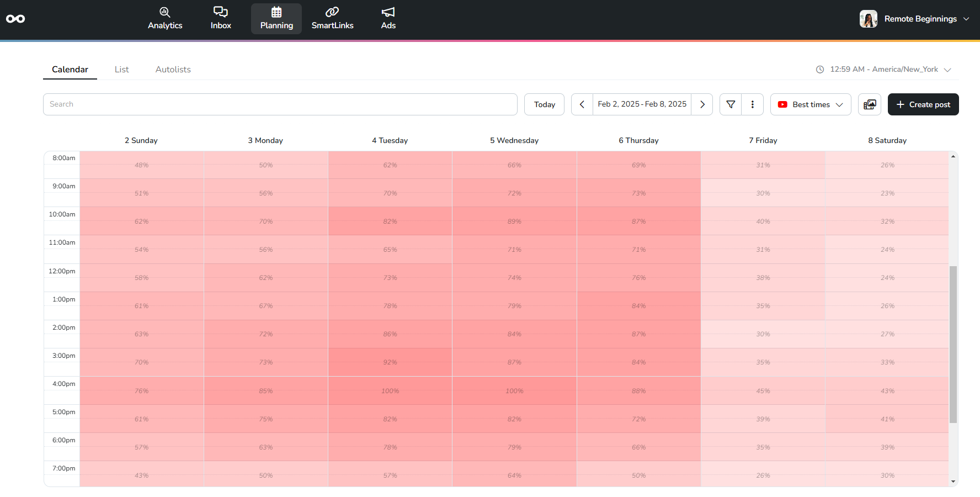Open the media library icon

[x=869, y=104]
